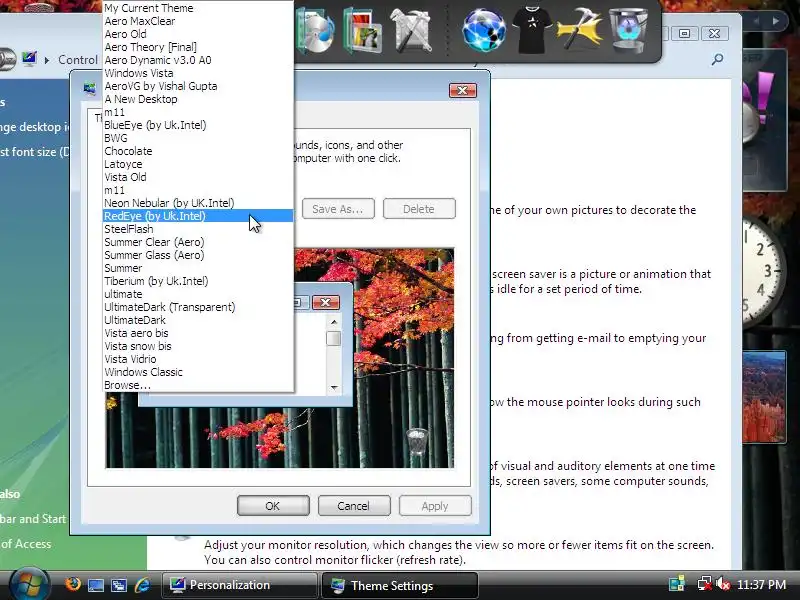Image resolution: width=800 pixels, height=600 pixels.
Task: Click preview window scrollbar down arrow
Action: tap(334, 388)
